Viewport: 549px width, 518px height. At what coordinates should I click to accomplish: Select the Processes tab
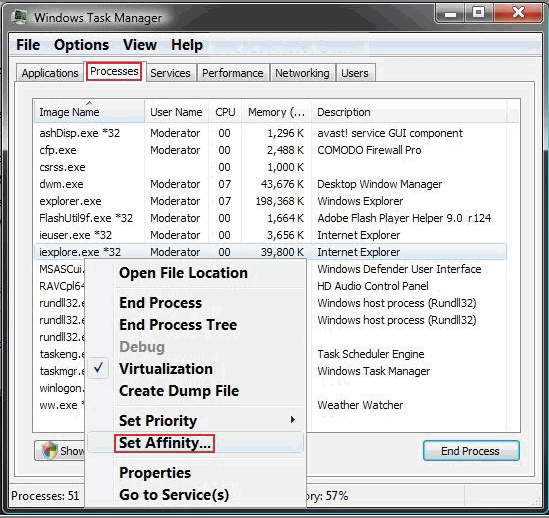[114, 71]
